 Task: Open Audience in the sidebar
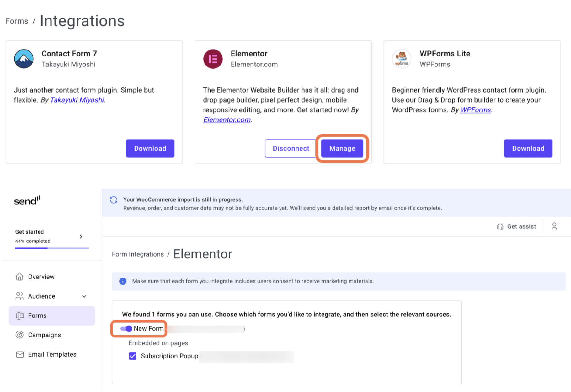[52, 296]
